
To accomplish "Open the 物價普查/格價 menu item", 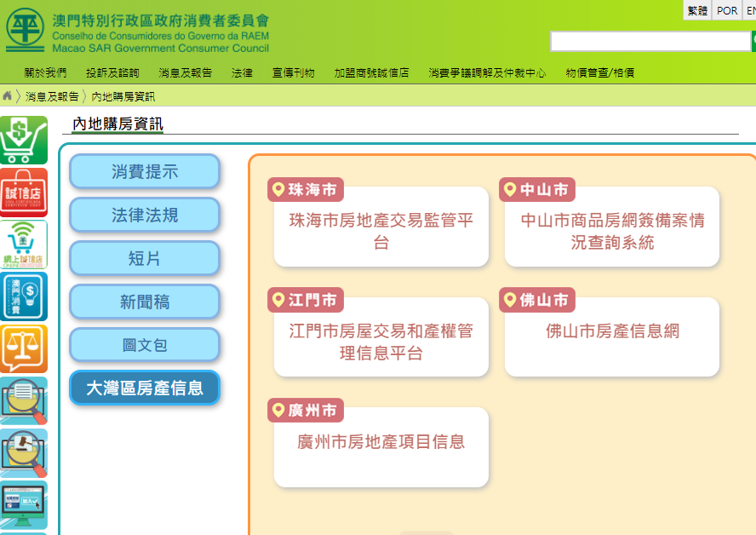I will tap(599, 73).
